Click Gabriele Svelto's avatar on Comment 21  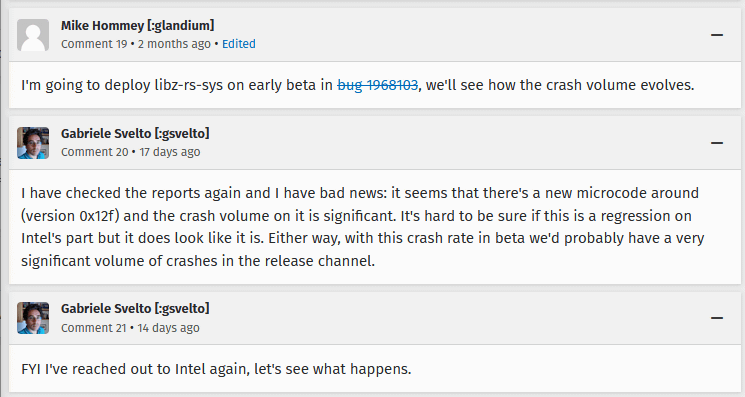pyautogui.click(x=33, y=318)
